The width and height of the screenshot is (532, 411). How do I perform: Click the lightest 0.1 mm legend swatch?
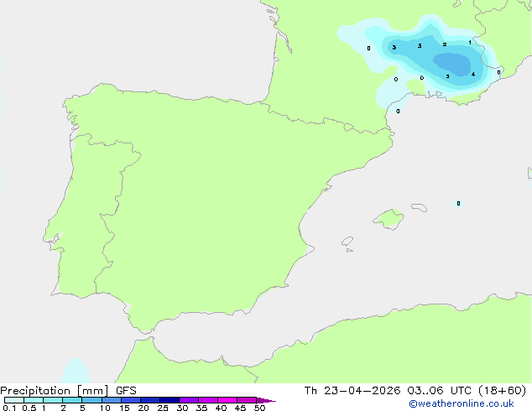click(x=14, y=400)
